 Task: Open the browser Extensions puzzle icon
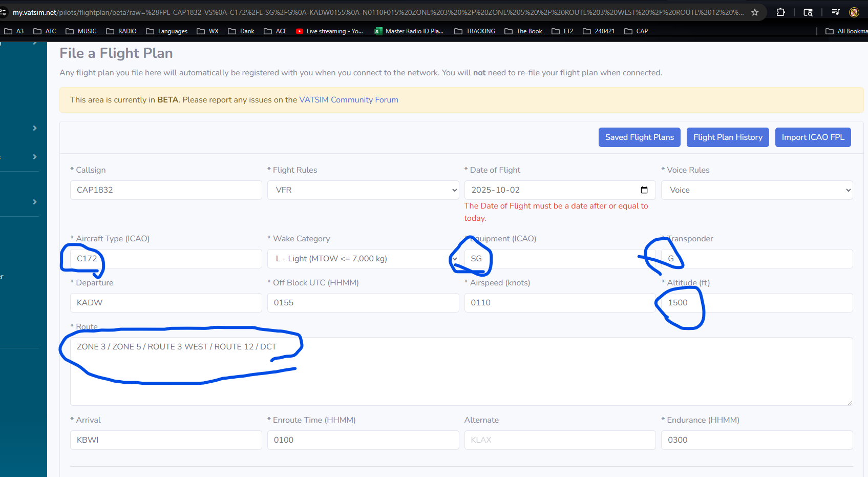(x=780, y=12)
